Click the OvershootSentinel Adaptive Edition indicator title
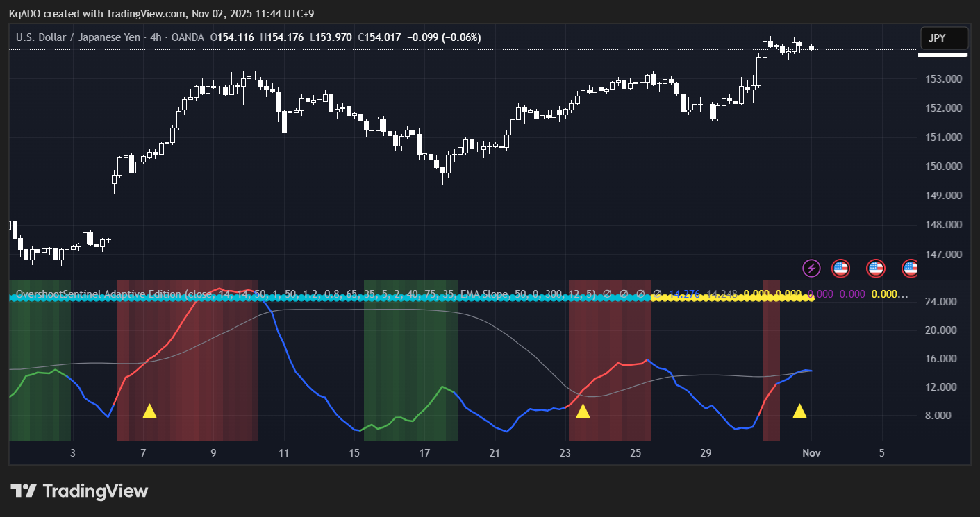 [x=97, y=294]
